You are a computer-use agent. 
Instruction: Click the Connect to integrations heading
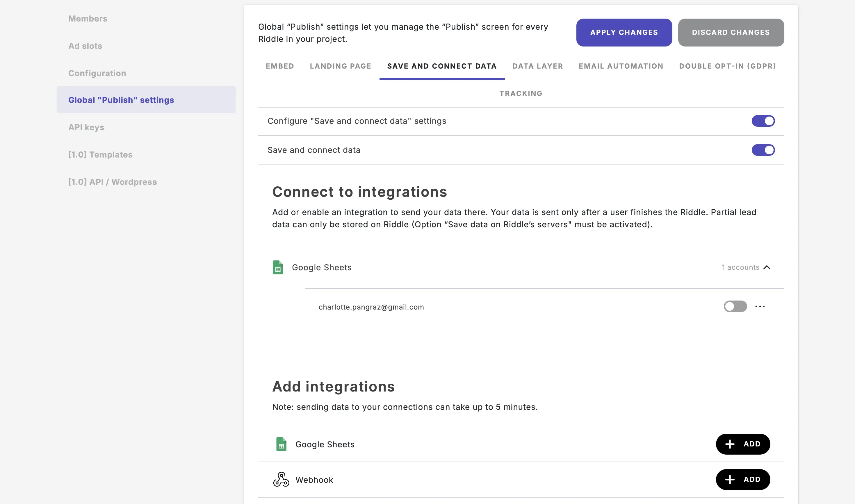(359, 192)
